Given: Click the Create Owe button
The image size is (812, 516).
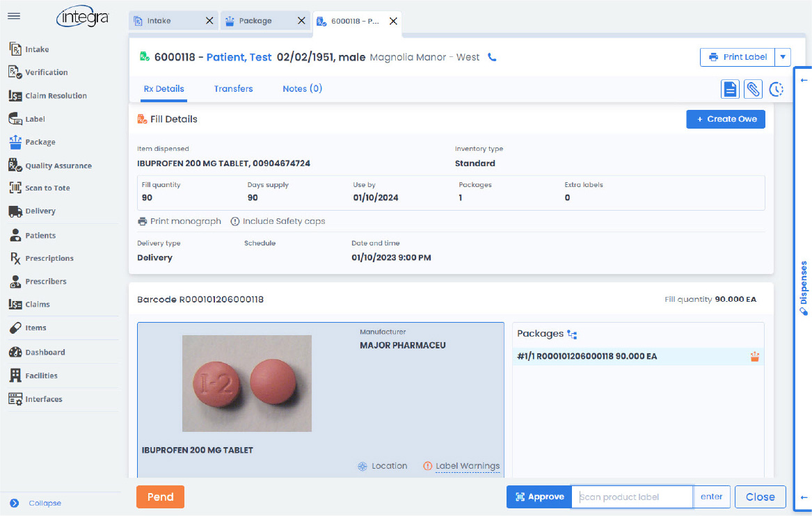Looking at the screenshot, I should (x=726, y=119).
